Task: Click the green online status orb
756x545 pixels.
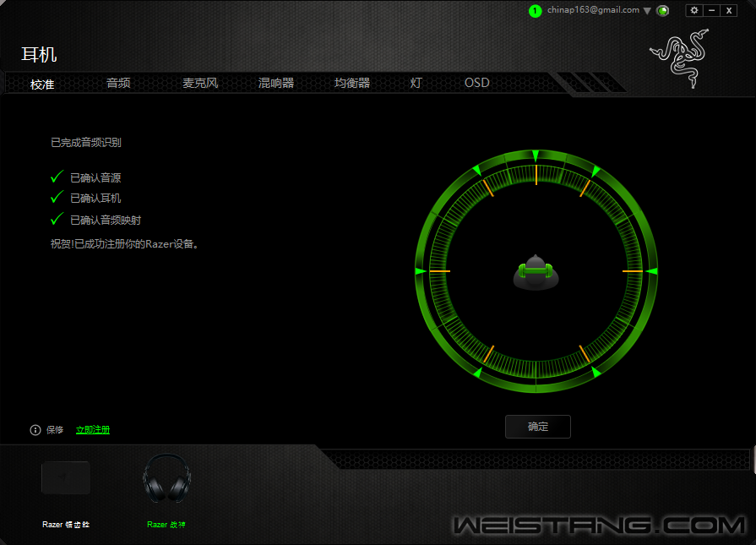Action: 663,11
